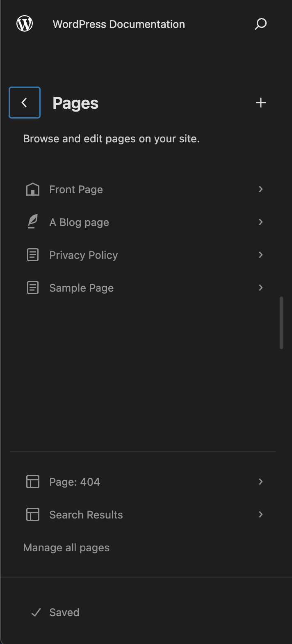Add a new page with the plus button
The width and height of the screenshot is (292, 644).
[x=260, y=103]
